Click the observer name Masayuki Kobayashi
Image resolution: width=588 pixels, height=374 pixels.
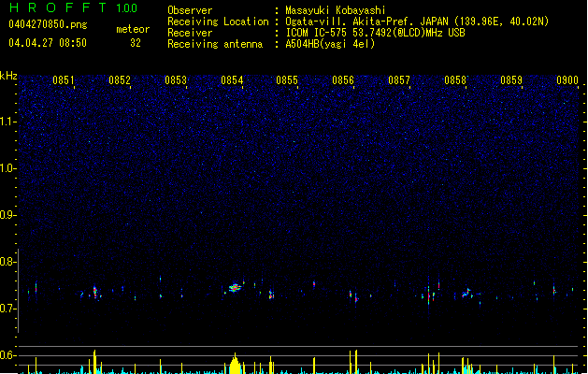point(336,10)
